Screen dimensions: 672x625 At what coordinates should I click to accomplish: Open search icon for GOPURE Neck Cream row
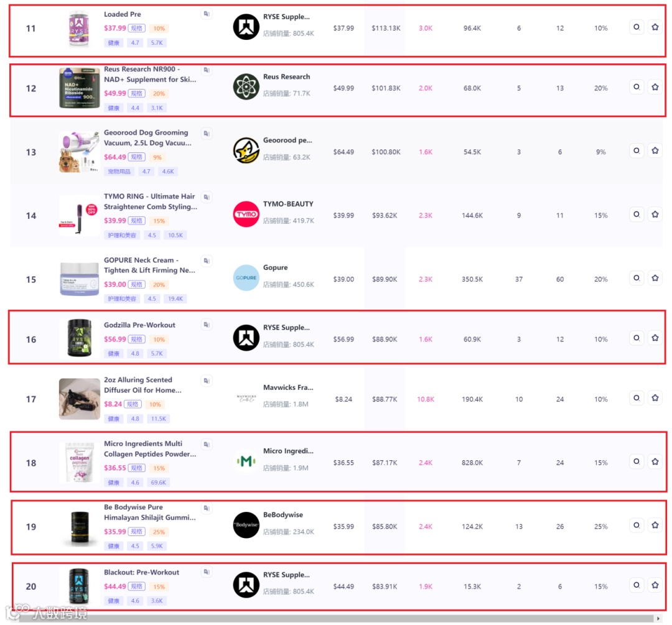pos(637,279)
